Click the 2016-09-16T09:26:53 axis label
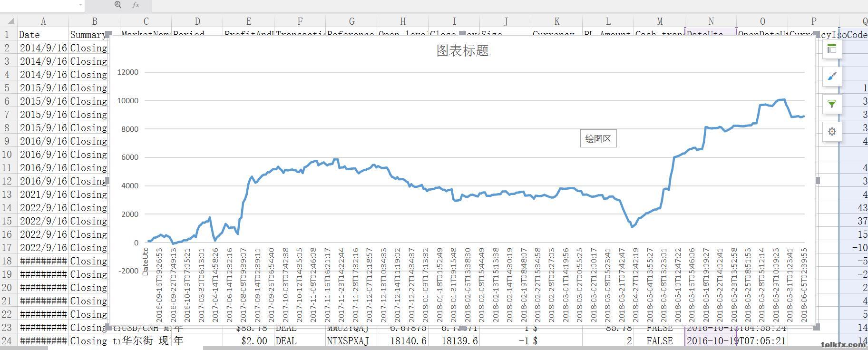 point(159,285)
